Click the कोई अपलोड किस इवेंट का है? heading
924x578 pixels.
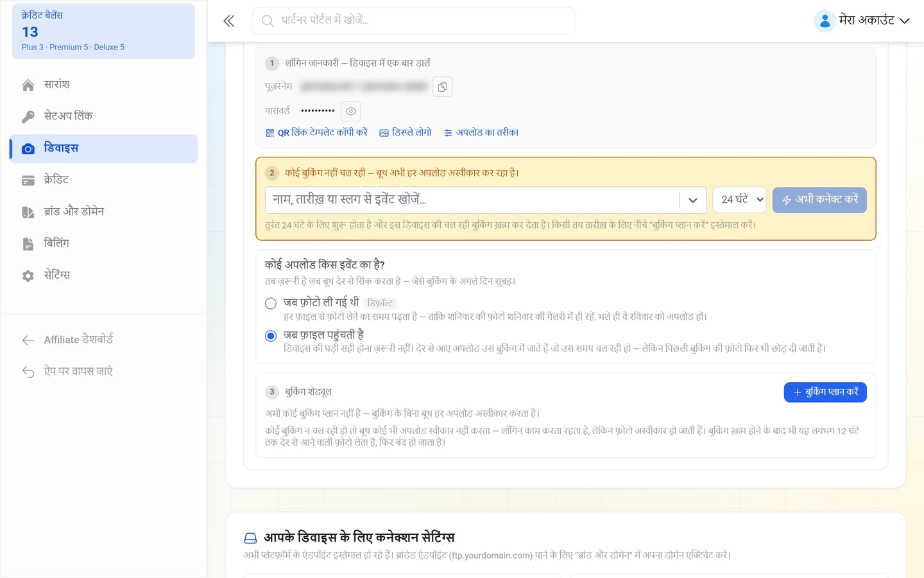coord(325,265)
